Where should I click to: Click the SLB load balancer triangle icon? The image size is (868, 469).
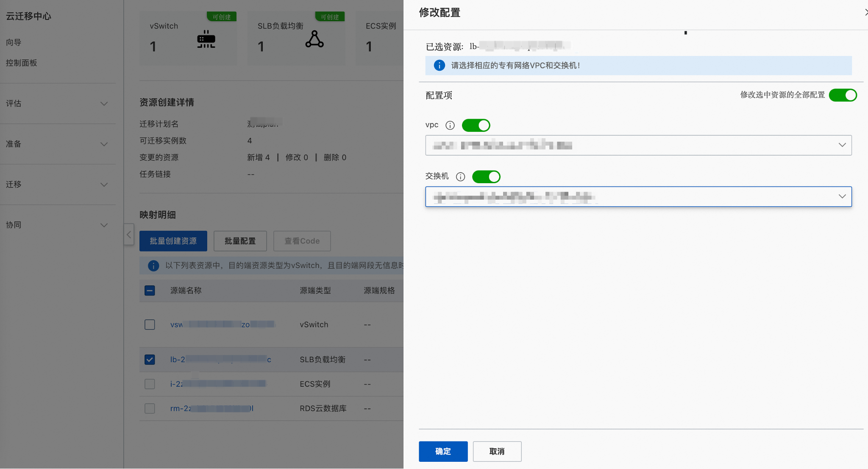pyautogui.click(x=314, y=39)
